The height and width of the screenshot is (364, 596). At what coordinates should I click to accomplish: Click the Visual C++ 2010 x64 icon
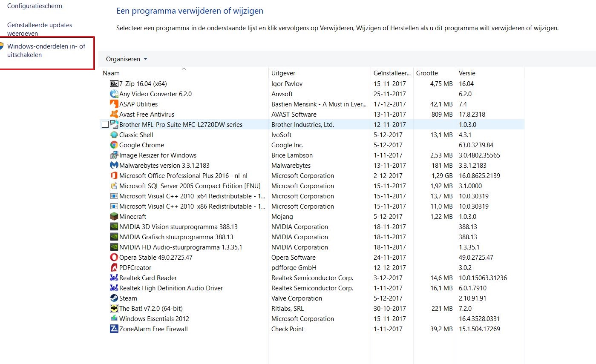(x=114, y=196)
